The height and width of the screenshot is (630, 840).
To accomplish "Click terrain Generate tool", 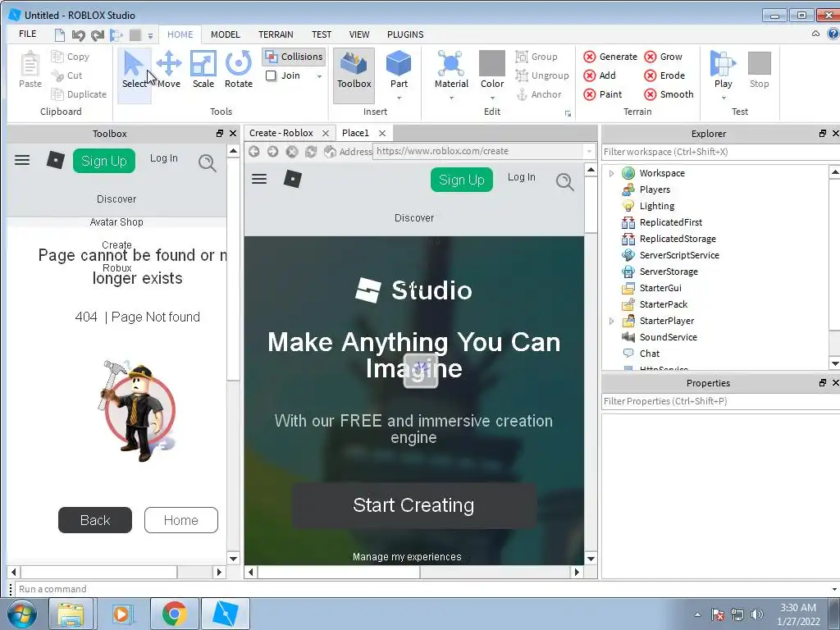I will (x=610, y=57).
